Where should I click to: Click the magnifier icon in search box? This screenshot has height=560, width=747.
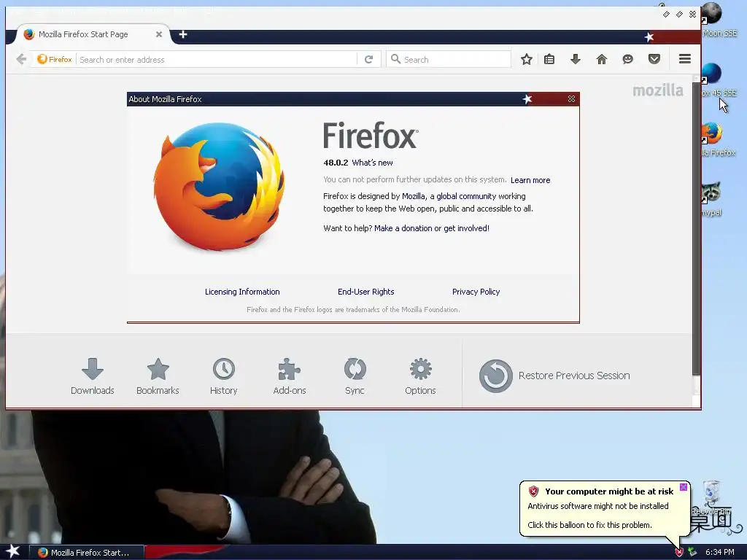(x=395, y=59)
